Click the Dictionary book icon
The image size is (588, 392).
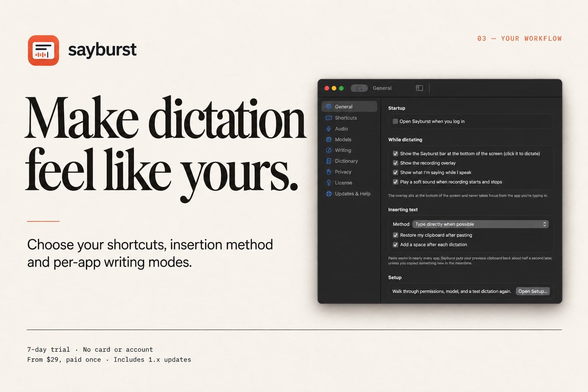[x=328, y=161]
